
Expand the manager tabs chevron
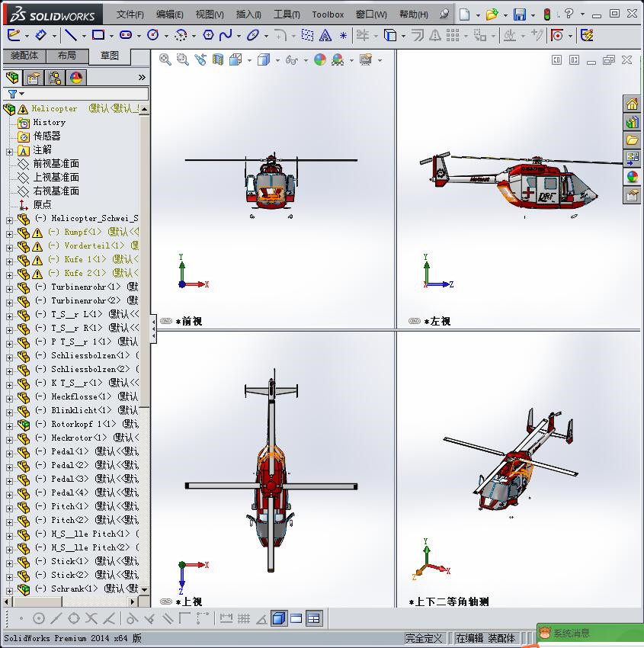142,77
